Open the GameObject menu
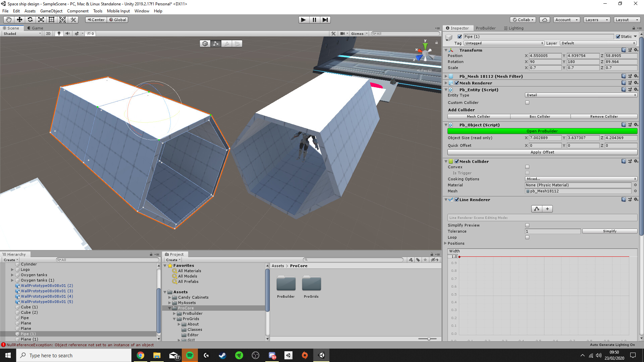Image resolution: width=644 pixels, height=362 pixels. [51, 11]
